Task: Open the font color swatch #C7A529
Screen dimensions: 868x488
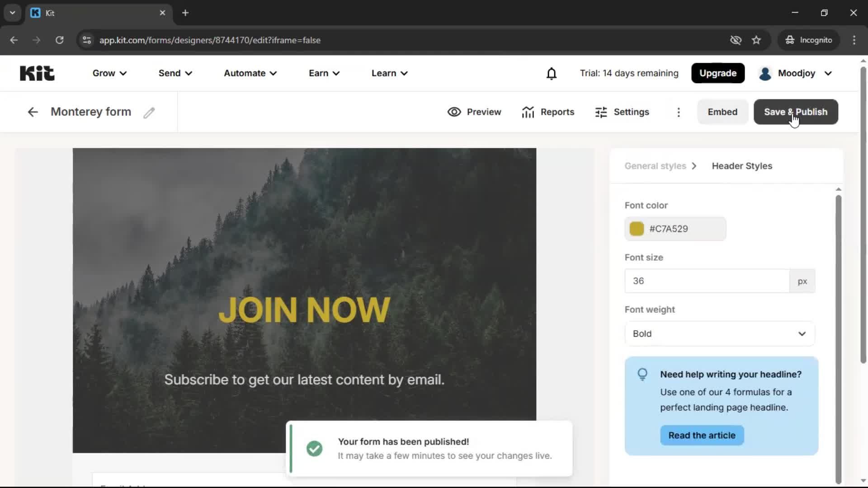Action: (x=636, y=229)
